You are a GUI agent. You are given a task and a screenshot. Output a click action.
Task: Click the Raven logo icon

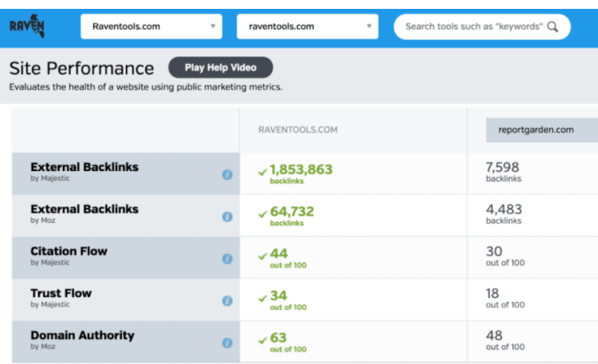[27, 27]
